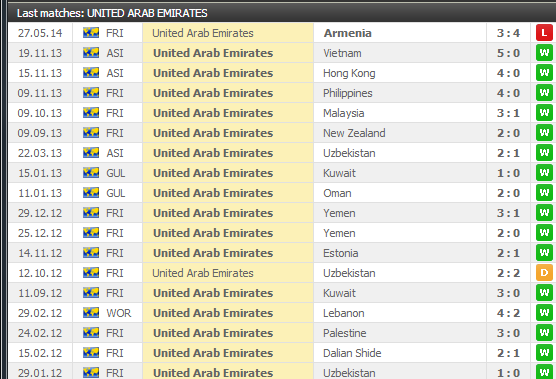Image resolution: width=556 pixels, height=379 pixels.
Task: Select the 29.02.12 WOR Lebanon match row date
Action: pos(40,313)
